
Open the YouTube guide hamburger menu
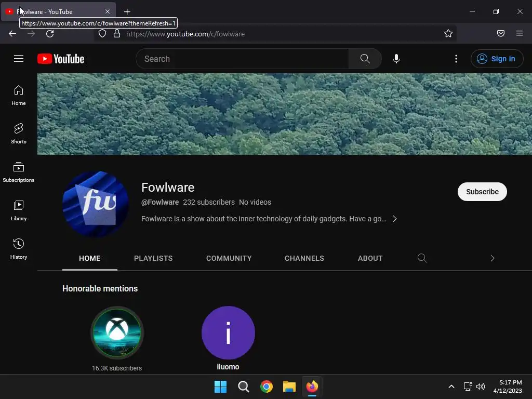click(19, 59)
